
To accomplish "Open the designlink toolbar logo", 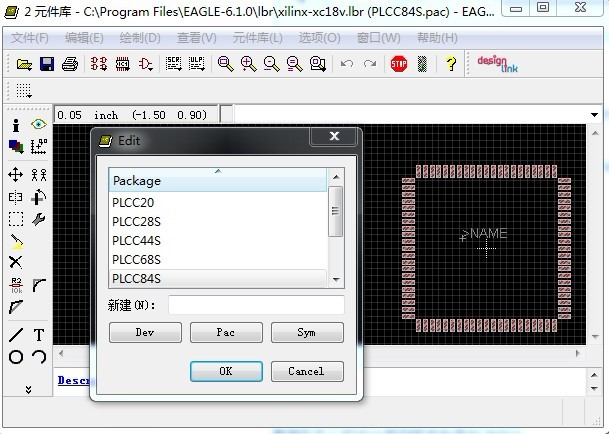I will pos(498,64).
